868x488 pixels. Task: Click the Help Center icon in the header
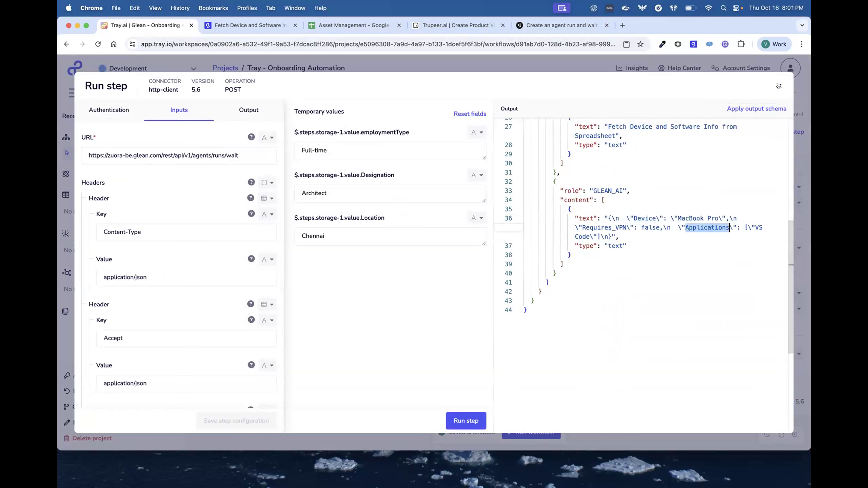[661, 68]
